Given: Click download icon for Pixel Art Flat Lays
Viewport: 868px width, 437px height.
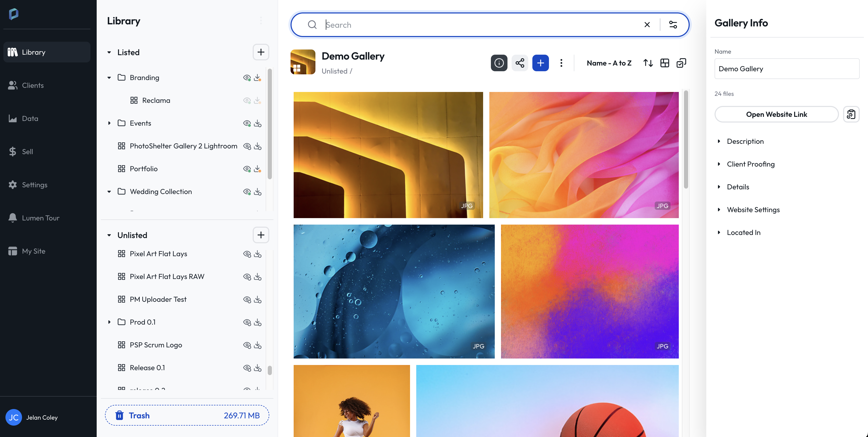Looking at the screenshot, I should point(257,254).
